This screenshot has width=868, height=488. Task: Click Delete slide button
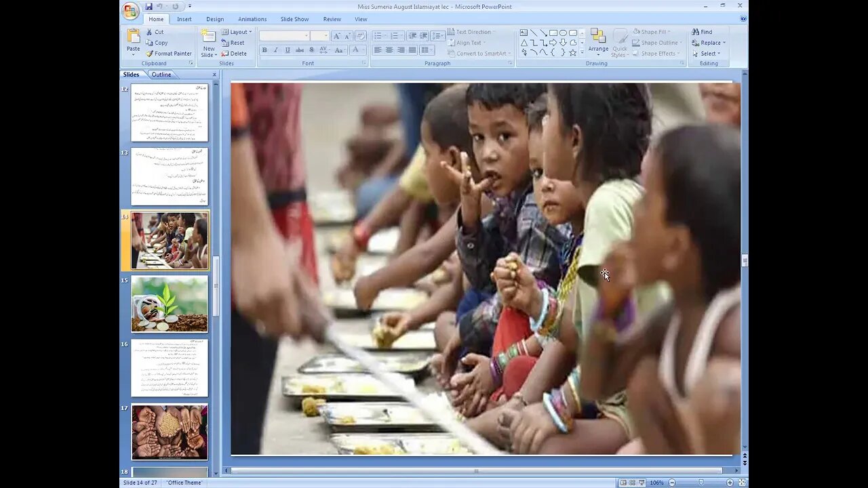[x=234, y=54]
